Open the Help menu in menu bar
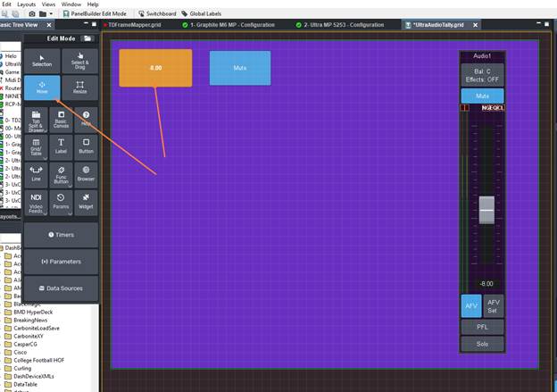 point(93,4)
